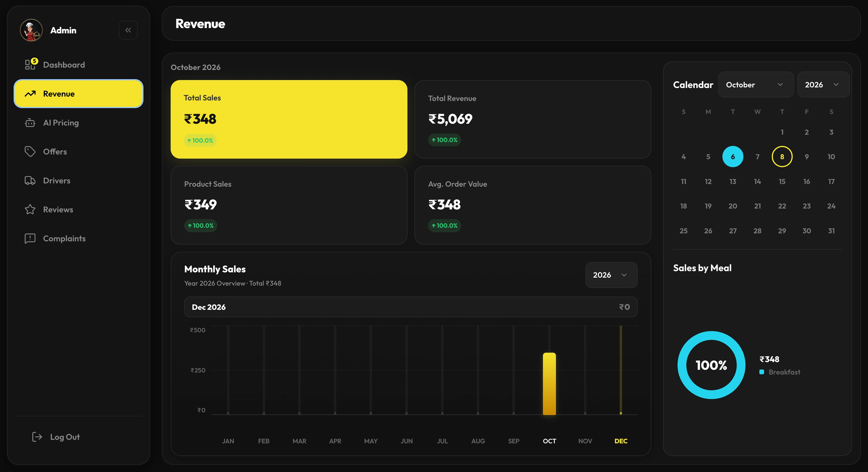Select the Total Revenue card

[x=532, y=119]
